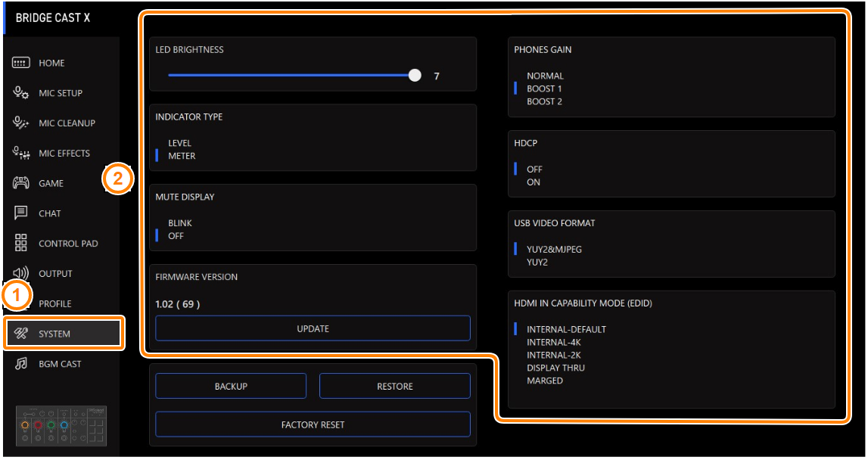
Task: Click the HOME keyboard icon in sidebar
Action: point(21,63)
